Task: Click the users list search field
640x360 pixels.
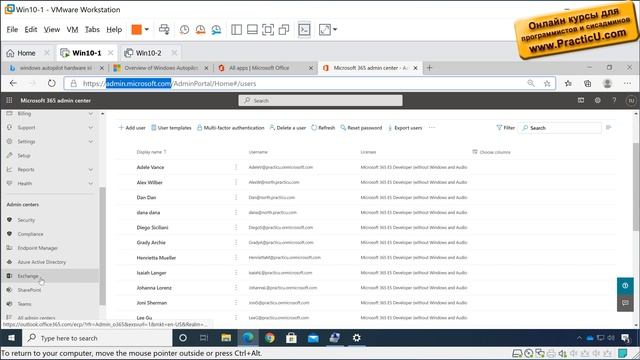Action: coord(560,128)
